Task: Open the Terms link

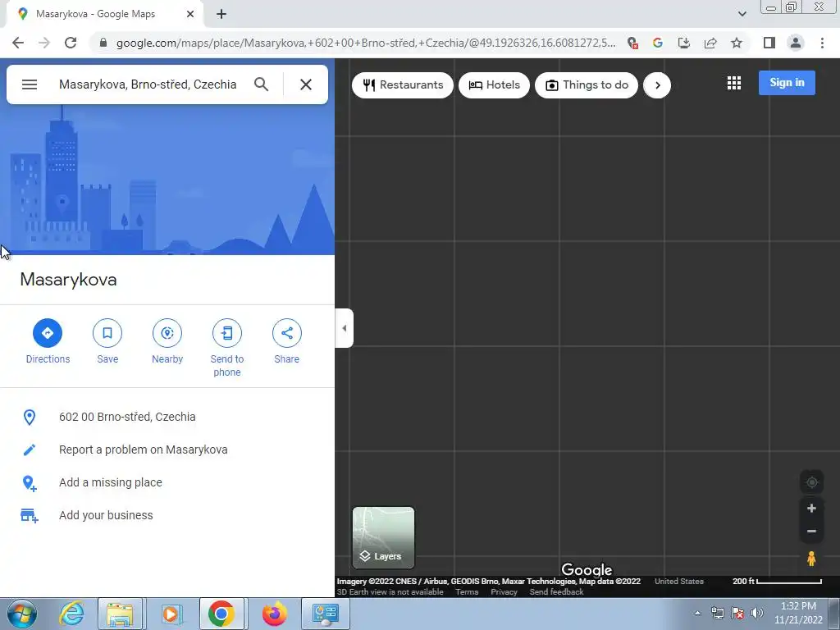Action: click(x=467, y=592)
